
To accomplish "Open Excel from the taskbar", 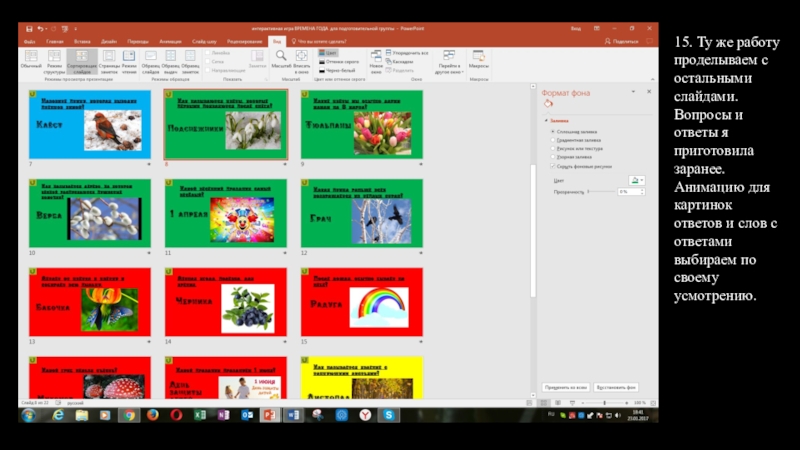I will coord(199,415).
